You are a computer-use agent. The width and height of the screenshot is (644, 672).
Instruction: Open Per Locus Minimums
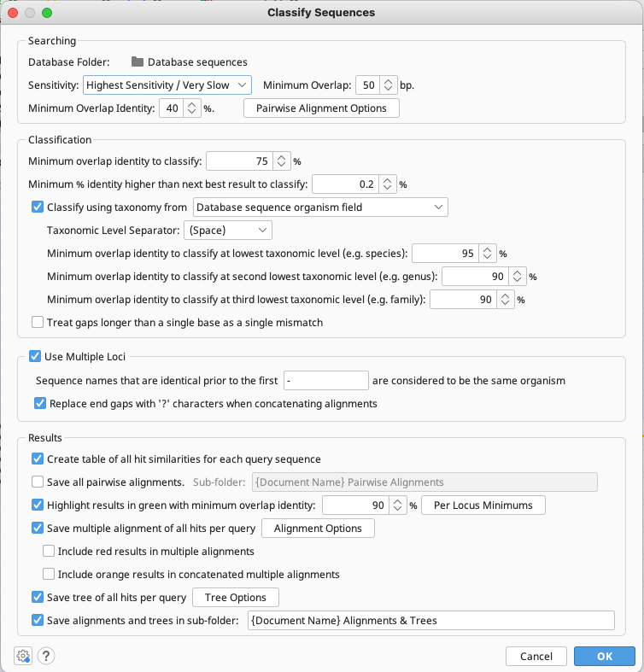[x=483, y=505]
